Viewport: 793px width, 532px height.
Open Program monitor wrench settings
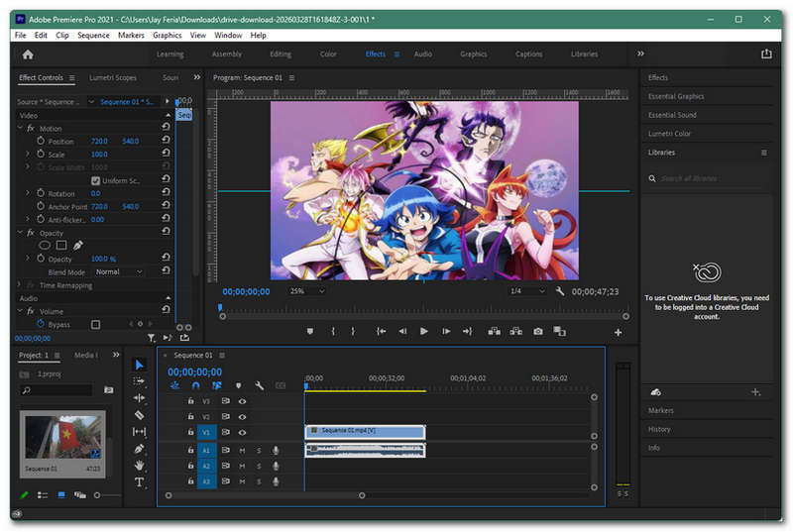tap(560, 291)
